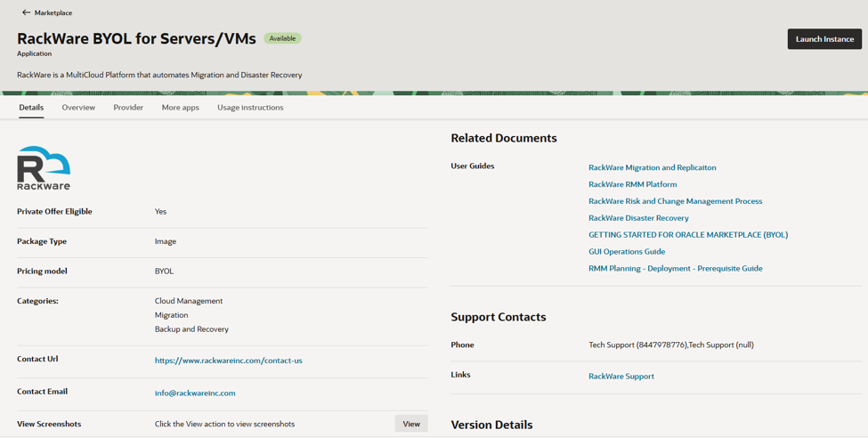Click the Package Type label

pyautogui.click(x=42, y=241)
